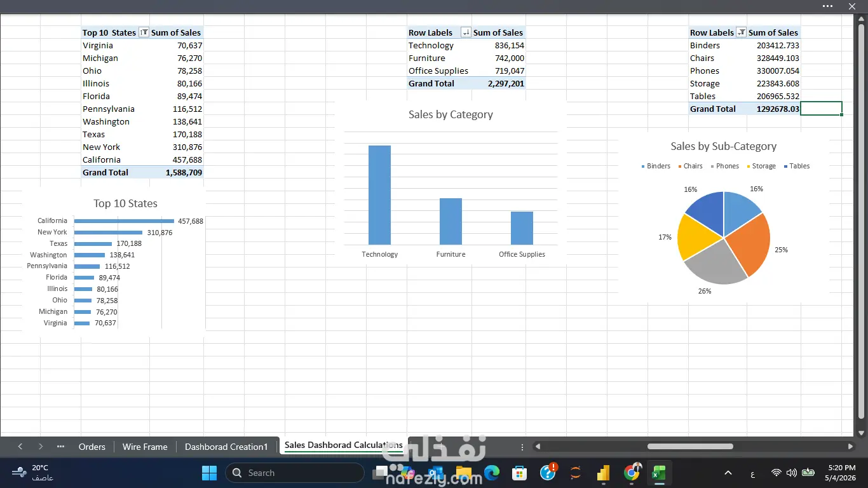The height and width of the screenshot is (488, 868).
Task: Open the Top 10 States filter dropdown
Action: pyautogui.click(x=144, y=32)
